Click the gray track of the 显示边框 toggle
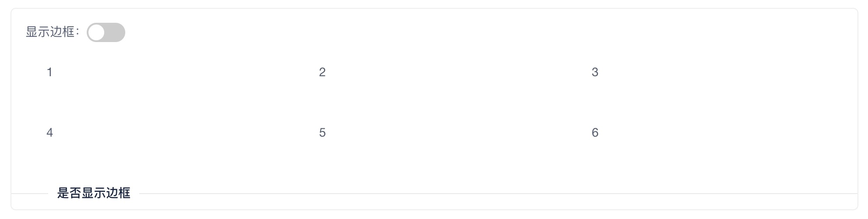Image resolution: width=868 pixels, height=219 pixels. point(115,32)
